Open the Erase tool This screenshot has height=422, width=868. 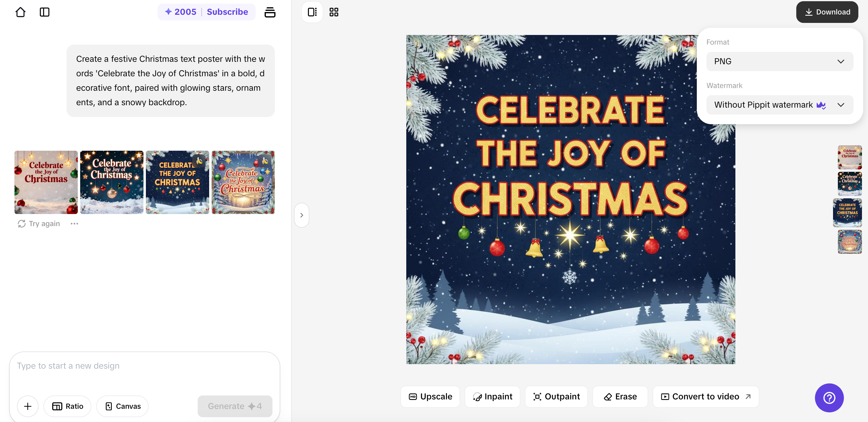coord(620,397)
